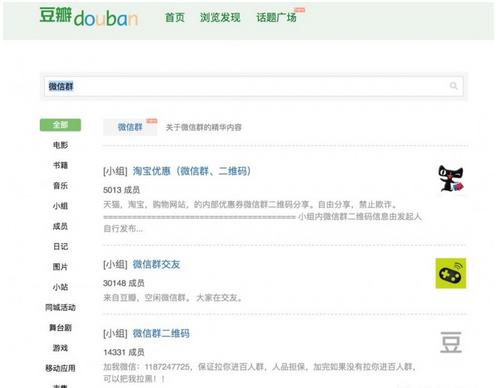Open group 微信群二维码
Image resolution: width=501 pixels, height=388 pixels.
tap(161, 333)
